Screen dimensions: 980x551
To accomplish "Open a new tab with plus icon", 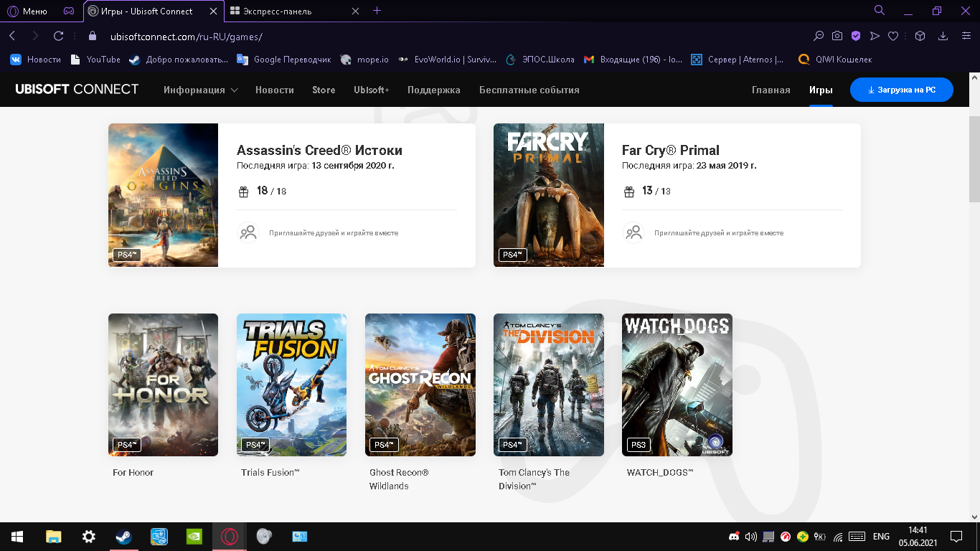I will [377, 11].
